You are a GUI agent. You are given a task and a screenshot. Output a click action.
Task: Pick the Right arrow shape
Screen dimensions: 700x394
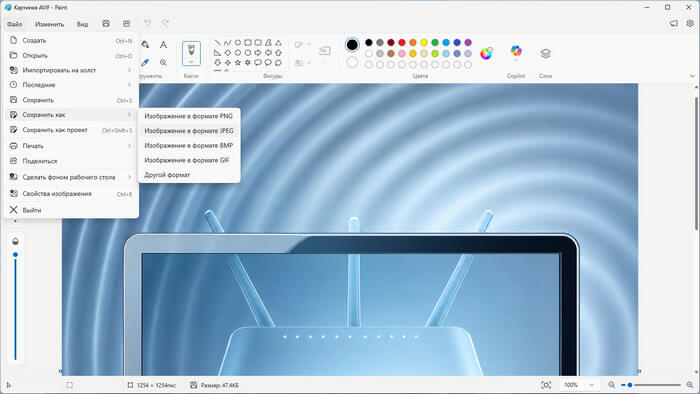click(x=258, y=53)
